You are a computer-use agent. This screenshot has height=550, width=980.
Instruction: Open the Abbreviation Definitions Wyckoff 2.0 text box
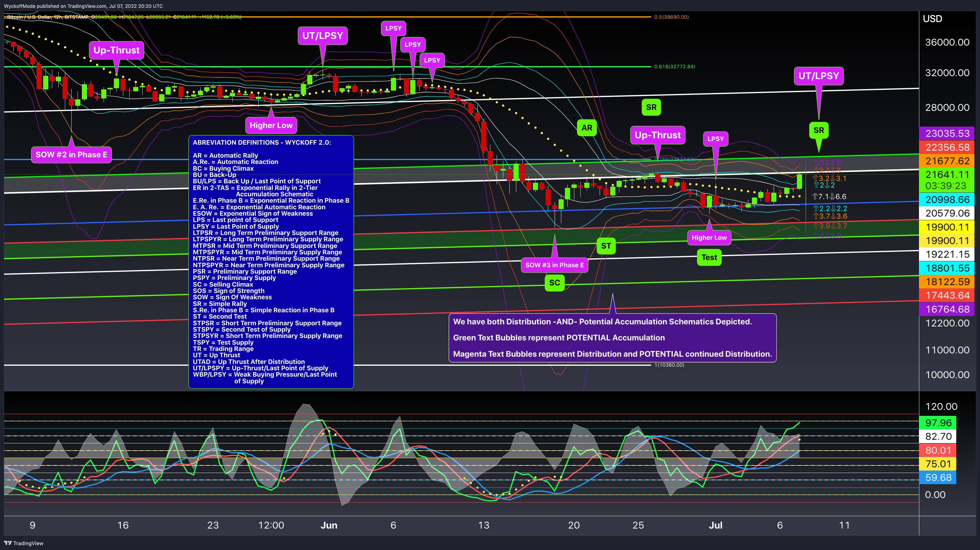(x=271, y=262)
